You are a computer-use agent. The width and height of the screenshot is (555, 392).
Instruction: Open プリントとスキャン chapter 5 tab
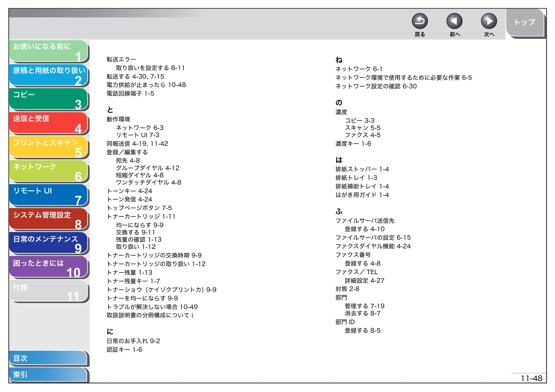[49, 147]
